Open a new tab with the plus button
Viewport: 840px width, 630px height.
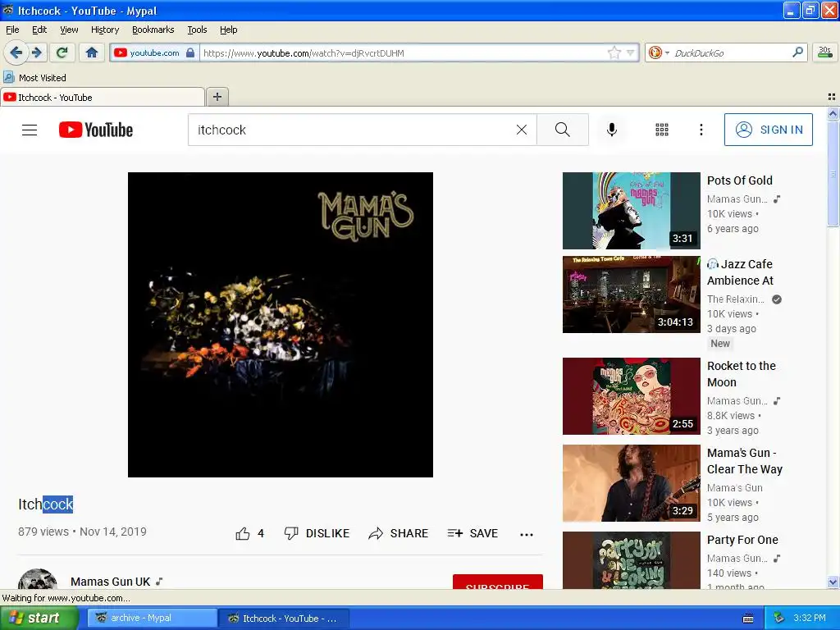click(217, 97)
